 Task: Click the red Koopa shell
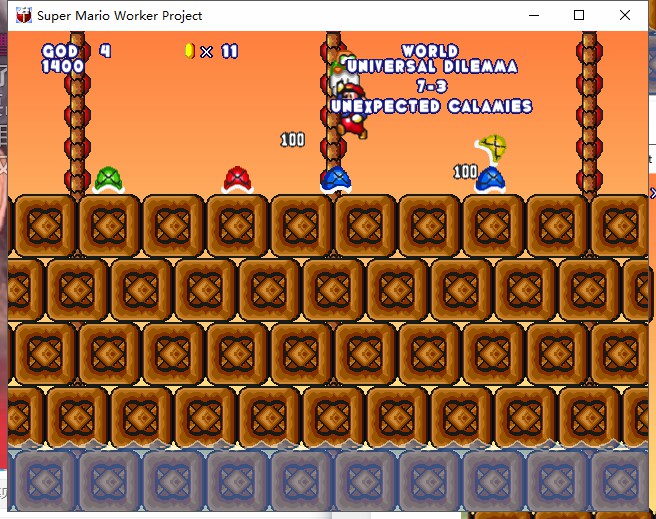pos(237,180)
